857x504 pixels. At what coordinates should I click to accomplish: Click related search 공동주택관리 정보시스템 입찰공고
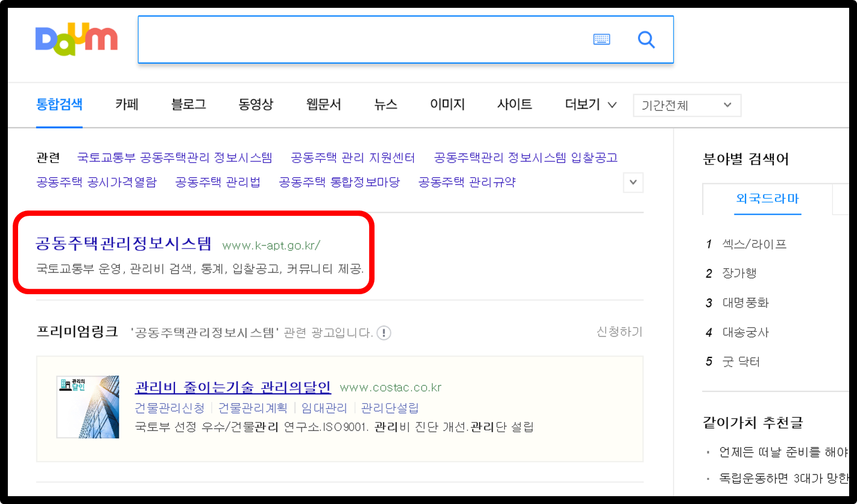tap(526, 158)
